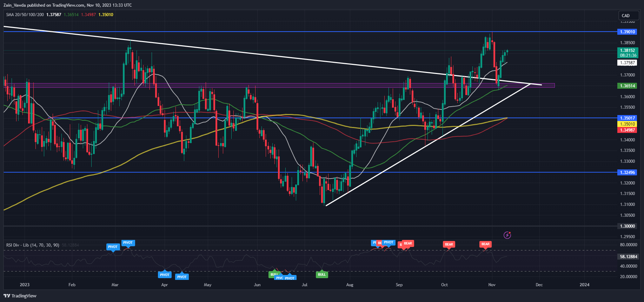Click the Zain_Vawda published on TradingView.com header
Image resolution: width=644 pixels, height=302 pixels.
pos(68,5)
